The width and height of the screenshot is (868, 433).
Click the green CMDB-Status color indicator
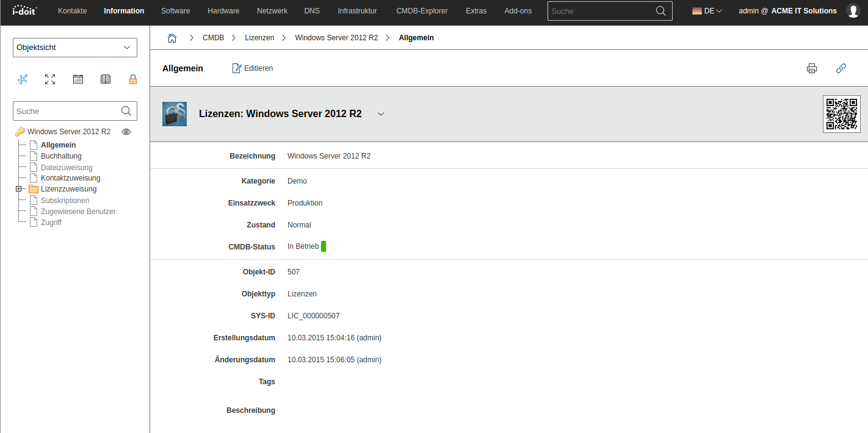[x=324, y=246]
